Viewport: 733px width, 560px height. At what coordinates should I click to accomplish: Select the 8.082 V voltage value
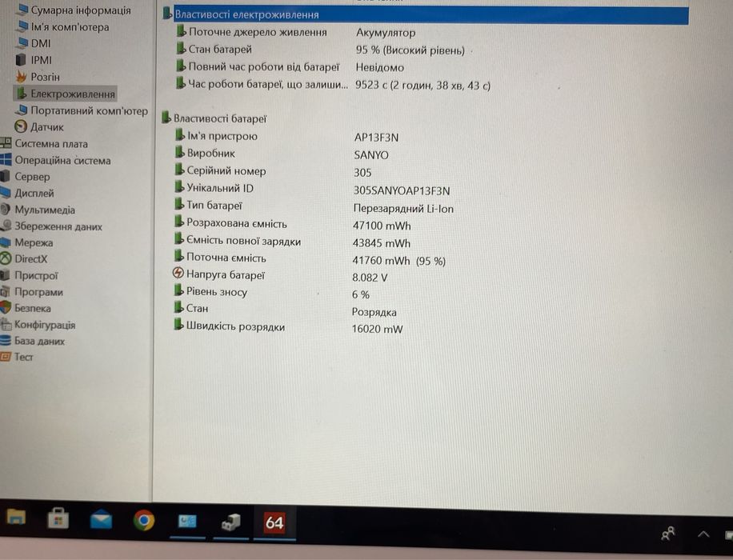pyautogui.click(x=370, y=278)
